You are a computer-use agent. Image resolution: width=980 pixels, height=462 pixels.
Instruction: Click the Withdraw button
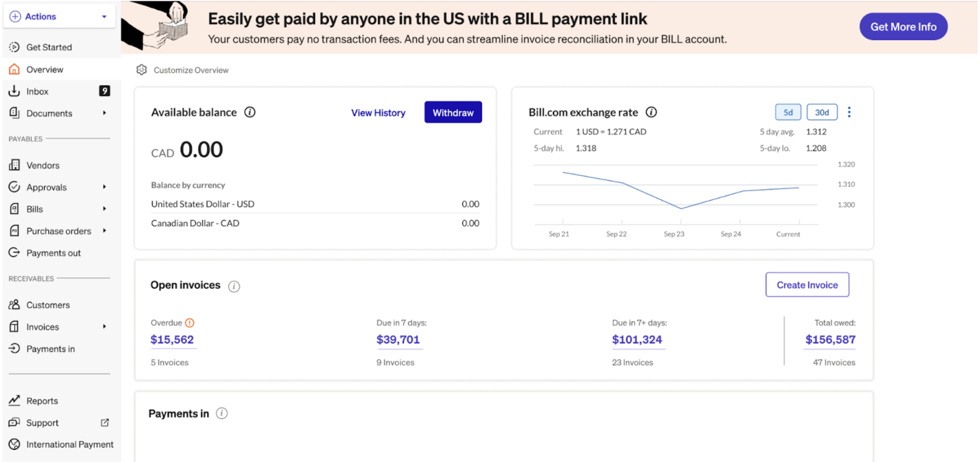[x=453, y=112]
